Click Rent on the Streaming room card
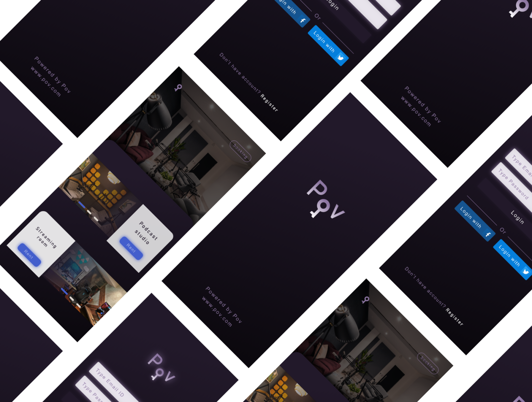The height and width of the screenshot is (402, 532). 29,255
